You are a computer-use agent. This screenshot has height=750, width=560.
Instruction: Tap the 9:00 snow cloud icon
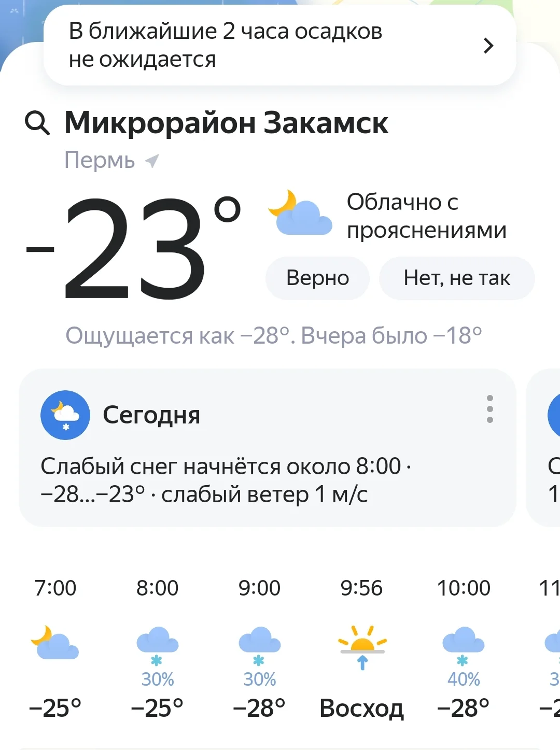[259, 645]
